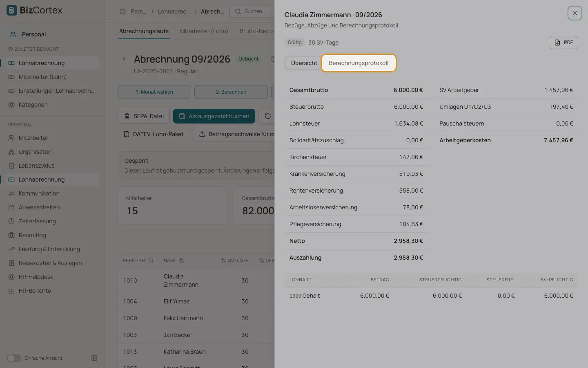Sort the table by SV-TAGE column
This screenshot has width=588, height=368.
(235, 260)
